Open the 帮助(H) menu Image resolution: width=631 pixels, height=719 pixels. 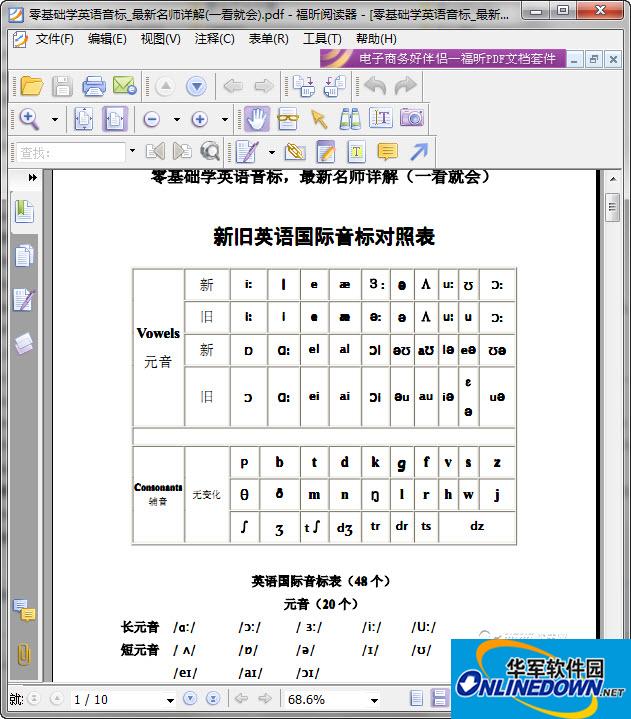click(x=376, y=39)
